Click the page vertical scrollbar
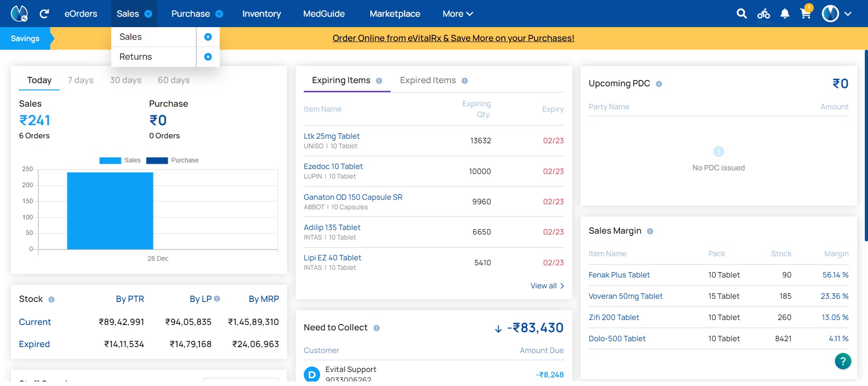The height and width of the screenshot is (386, 868). [x=866, y=146]
